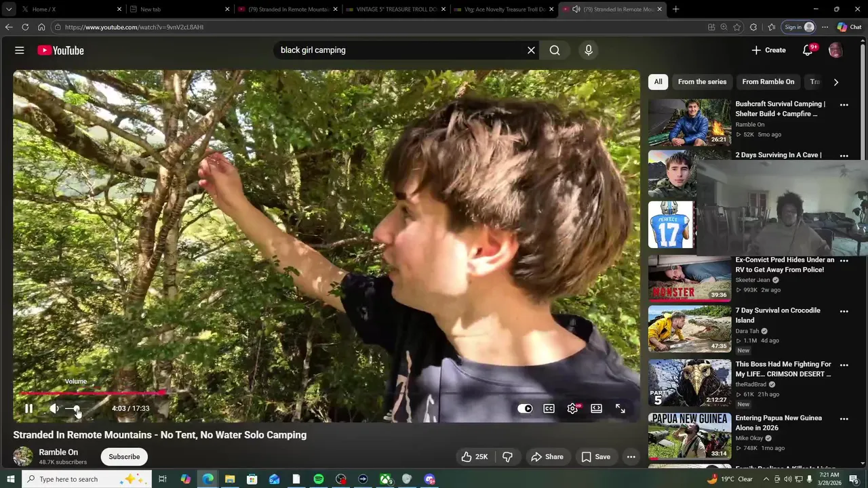
Task: Save the video to a playlist
Action: coord(595,457)
